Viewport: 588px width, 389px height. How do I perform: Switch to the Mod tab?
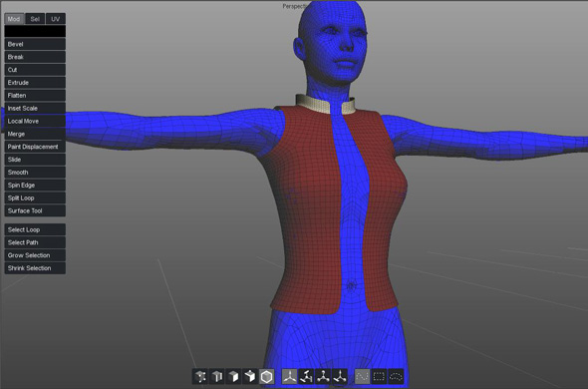[14, 19]
